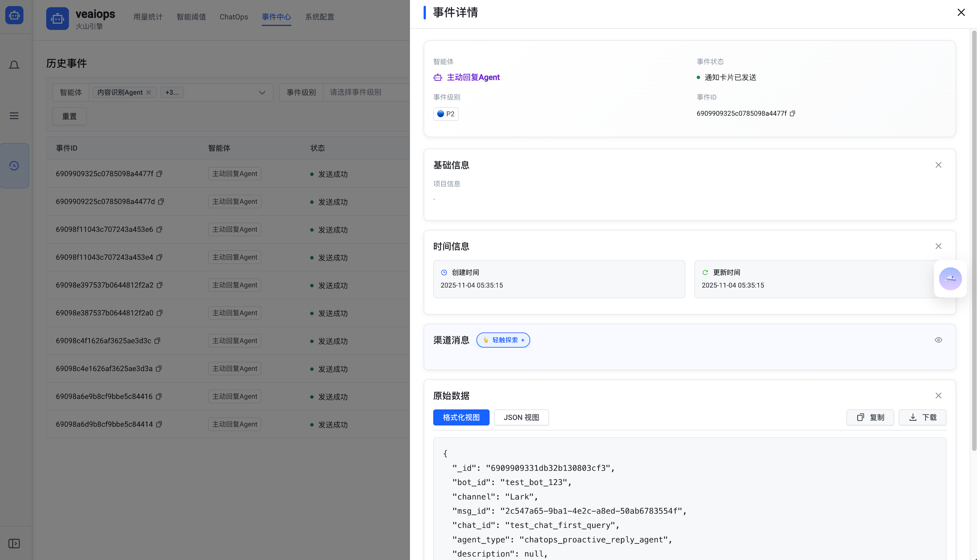
Task: Open the 系统配置 navigation tab
Action: click(x=319, y=17)
